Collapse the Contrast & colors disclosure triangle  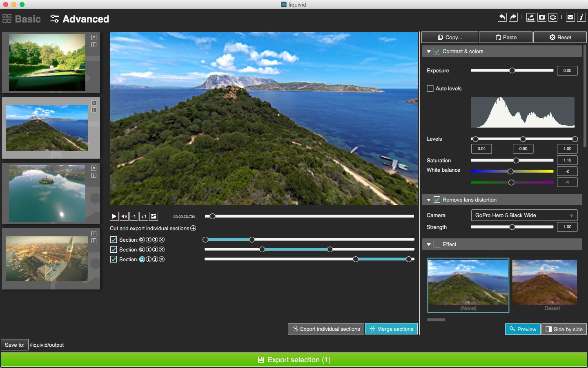429,52
